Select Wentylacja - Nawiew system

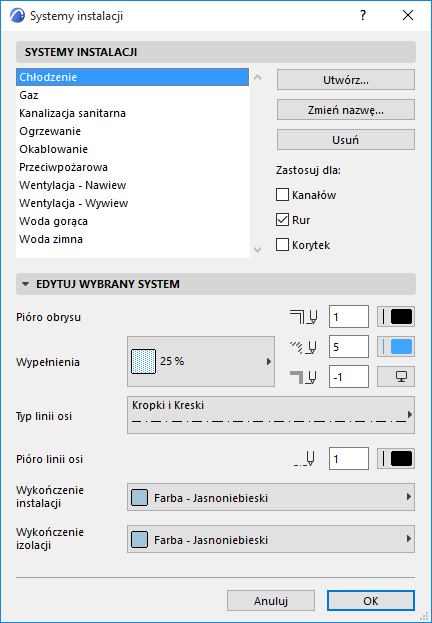pos(132,185)
